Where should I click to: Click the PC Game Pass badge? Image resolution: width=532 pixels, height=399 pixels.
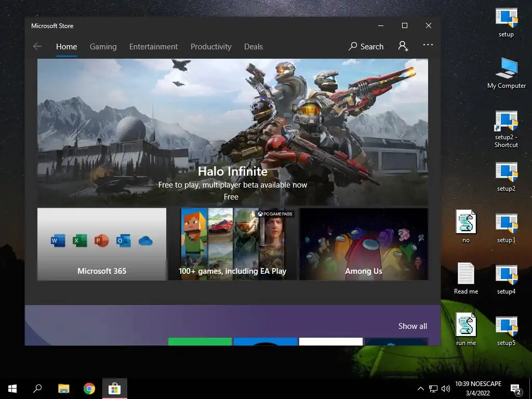275,214
